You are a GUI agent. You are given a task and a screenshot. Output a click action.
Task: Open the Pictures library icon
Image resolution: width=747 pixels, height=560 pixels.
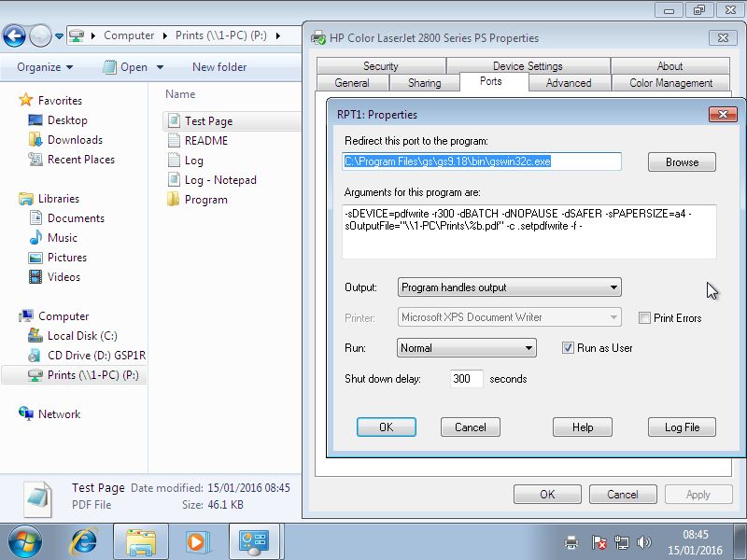35,258
